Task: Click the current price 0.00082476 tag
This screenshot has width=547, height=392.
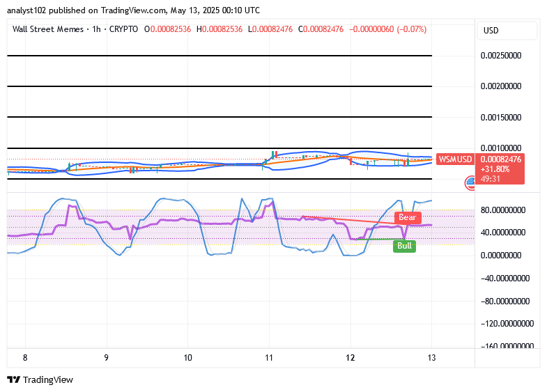Action: pos(501,159)
